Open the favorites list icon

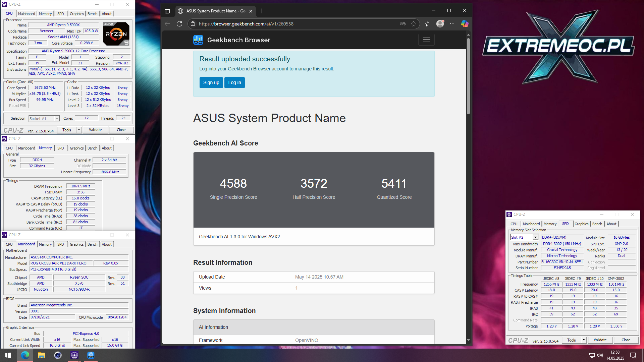click(428, 24)
